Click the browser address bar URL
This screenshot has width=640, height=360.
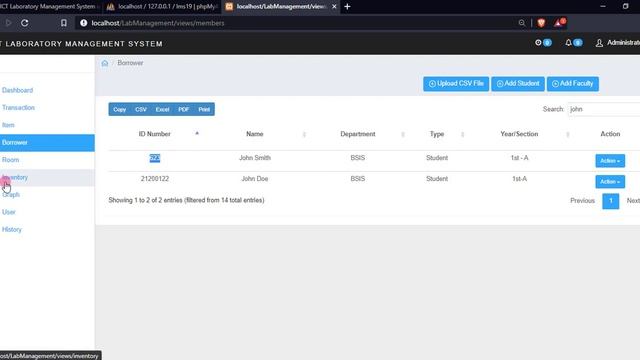click(x=158, y=23)
